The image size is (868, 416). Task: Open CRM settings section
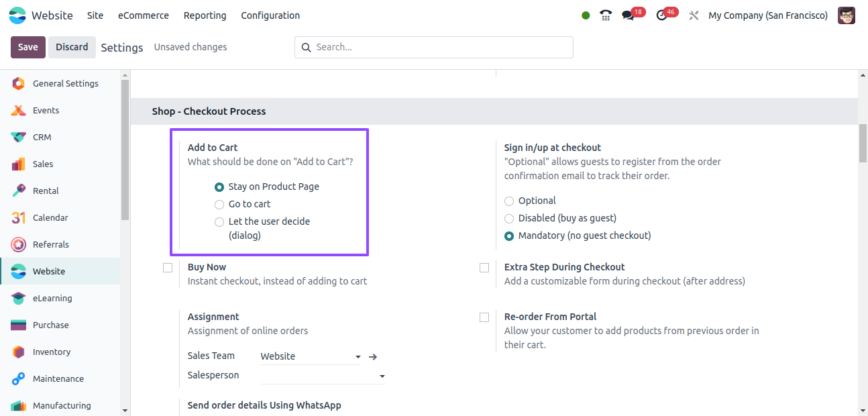click(60, 138)
